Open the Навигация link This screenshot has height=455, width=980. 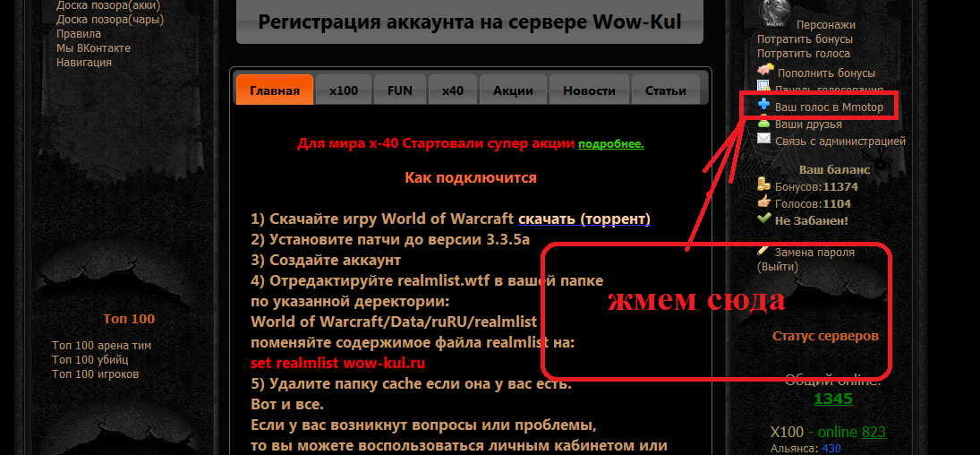pyautogui.click(x=84, y=63)
